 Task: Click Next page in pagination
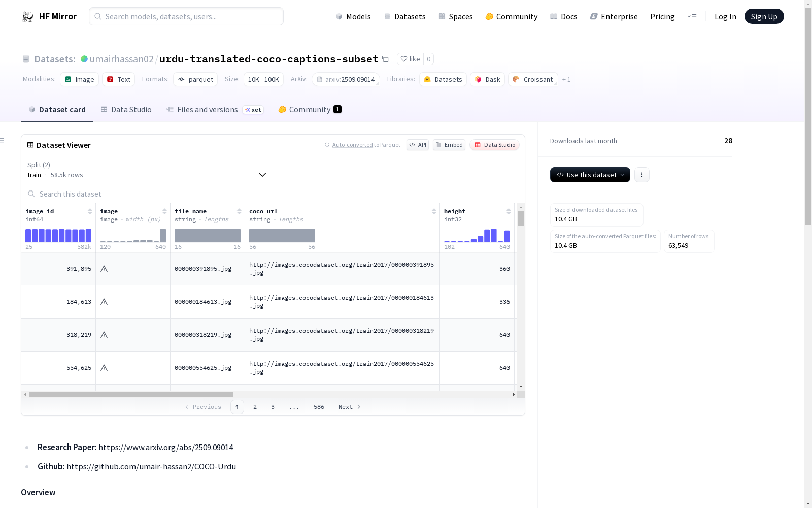[x=350, y=407]
